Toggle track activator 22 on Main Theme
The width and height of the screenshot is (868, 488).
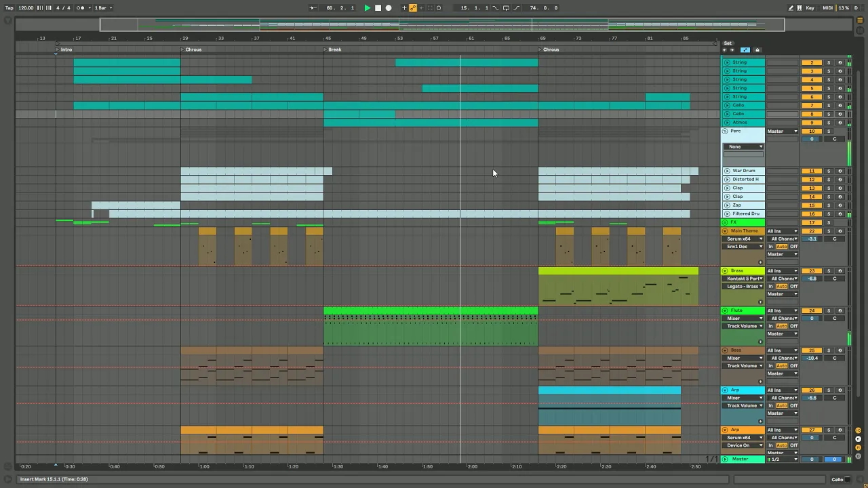click(812, 231)
